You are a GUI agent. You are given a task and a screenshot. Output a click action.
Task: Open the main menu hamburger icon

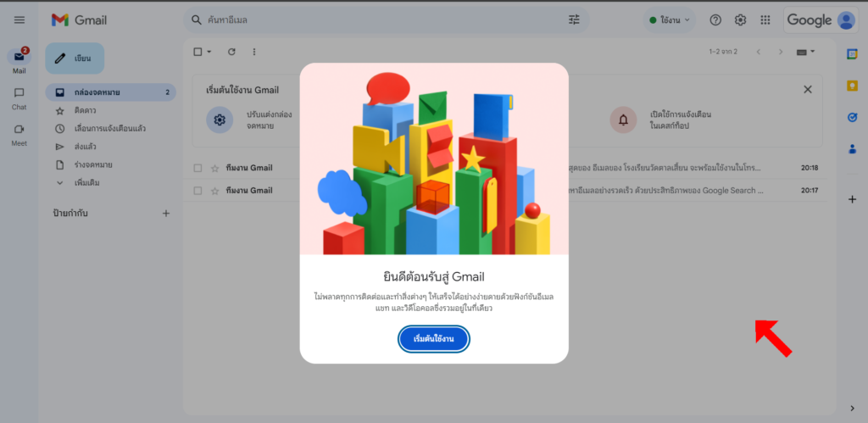(x=19, y=20)
